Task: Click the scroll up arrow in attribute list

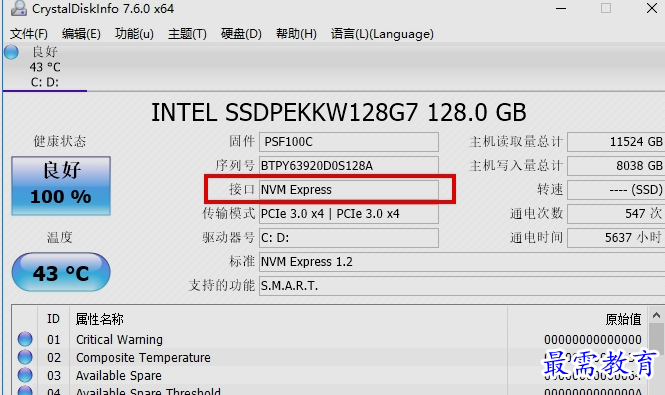Action: (656, 315)
